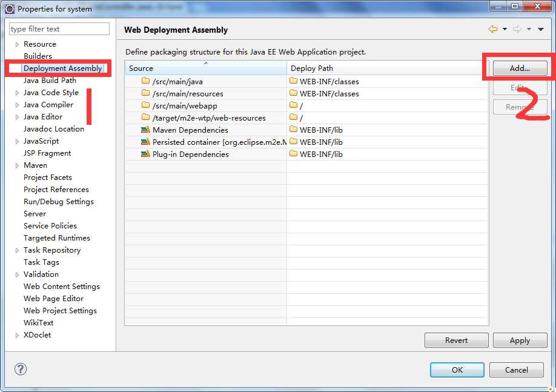This screenshot has width=556, height=392.
Task: Select the Persisted container entry text
Action: [x=219, y=142]
